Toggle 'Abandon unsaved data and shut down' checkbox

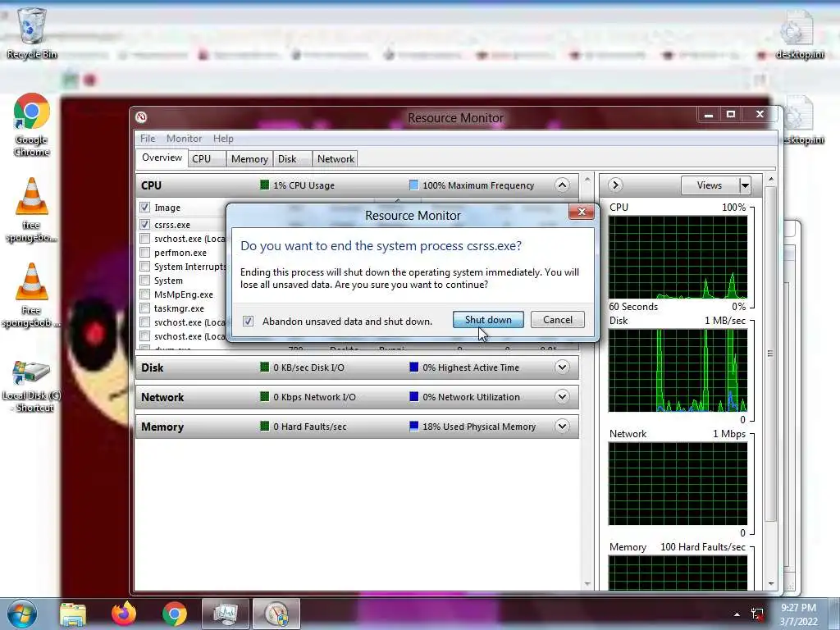248,321
